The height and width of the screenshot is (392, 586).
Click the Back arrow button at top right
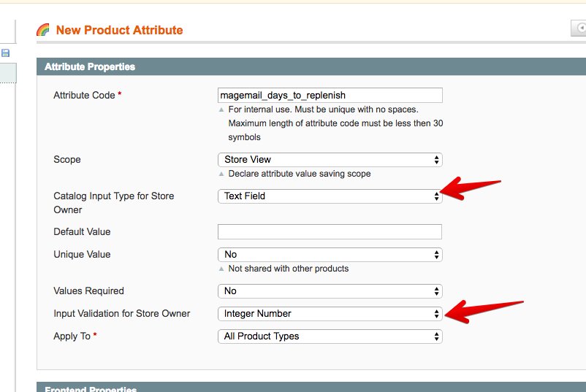pyautogui.click(x=578, y=28)
